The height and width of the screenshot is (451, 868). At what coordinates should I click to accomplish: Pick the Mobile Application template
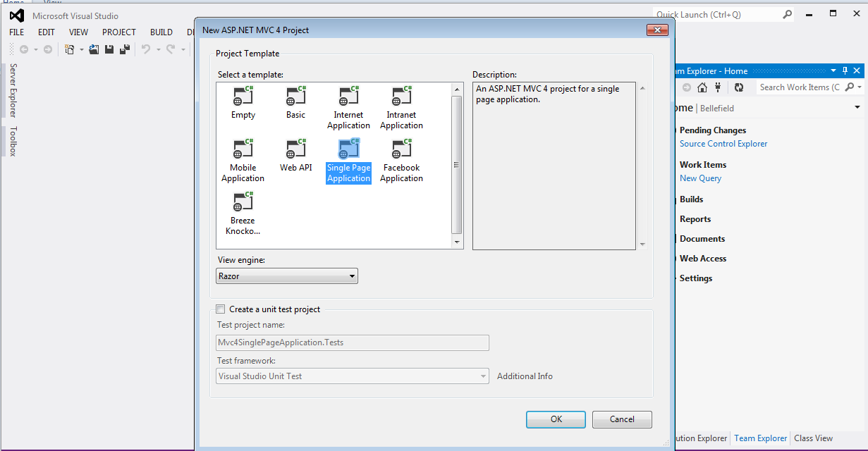[243, 161]
